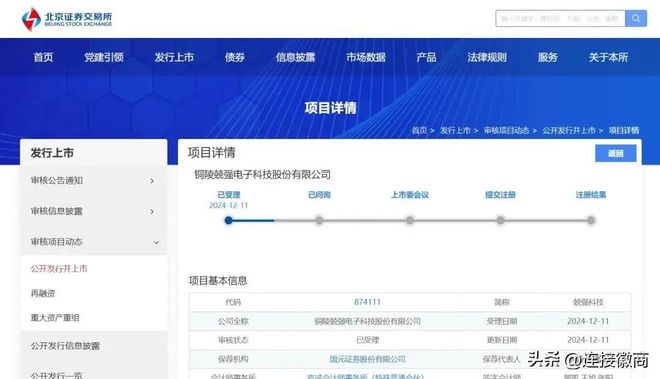The image size is (660, 379).
Task: Click the 2024-12-11 date under 已受理 stage
Action: pos(229,206)
